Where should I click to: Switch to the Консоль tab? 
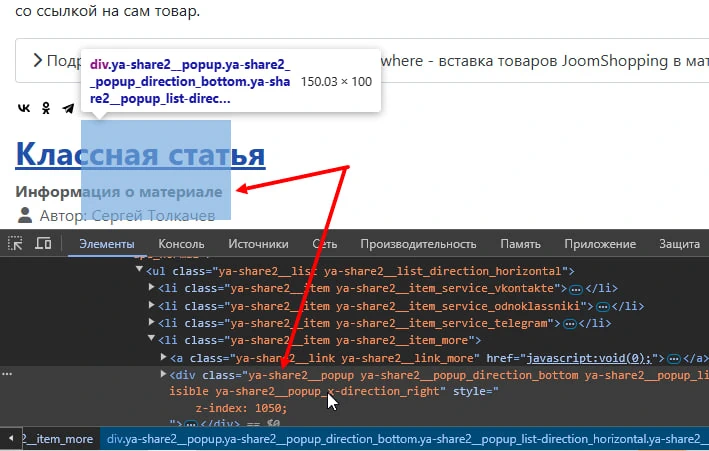(x=181, y=244)
